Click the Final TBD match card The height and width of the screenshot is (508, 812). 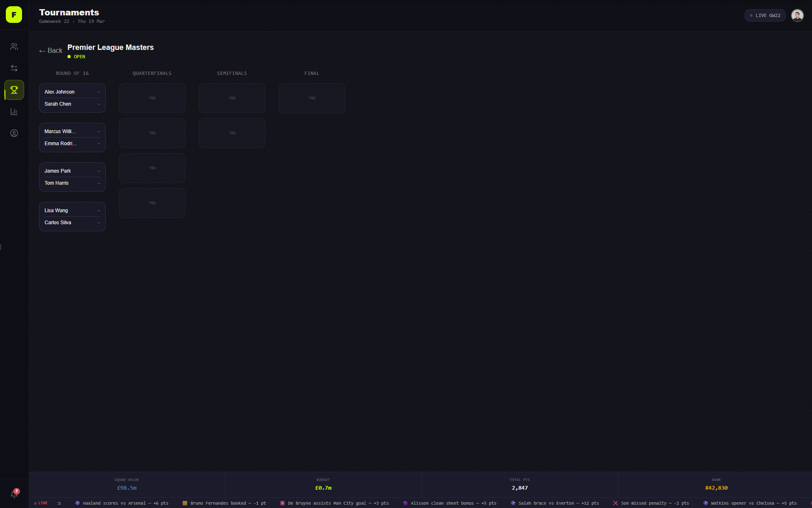[x=312, y=98]
